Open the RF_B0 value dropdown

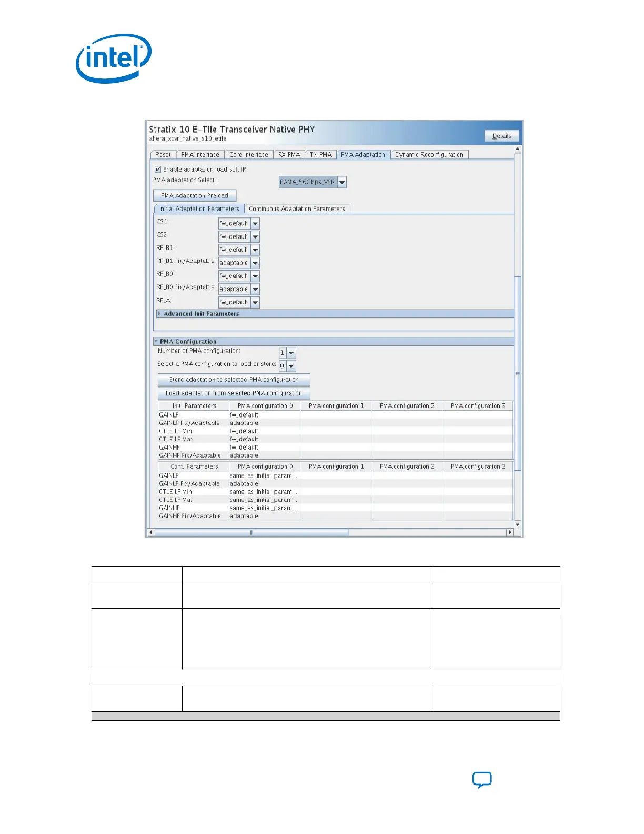[x=239, y=276]
